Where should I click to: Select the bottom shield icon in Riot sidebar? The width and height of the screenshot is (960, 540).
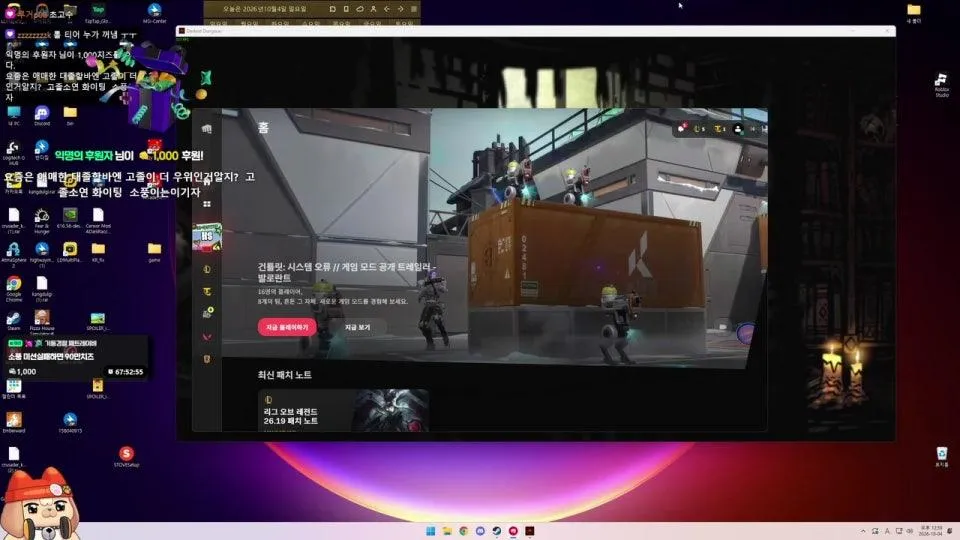[x=207, y=359]
